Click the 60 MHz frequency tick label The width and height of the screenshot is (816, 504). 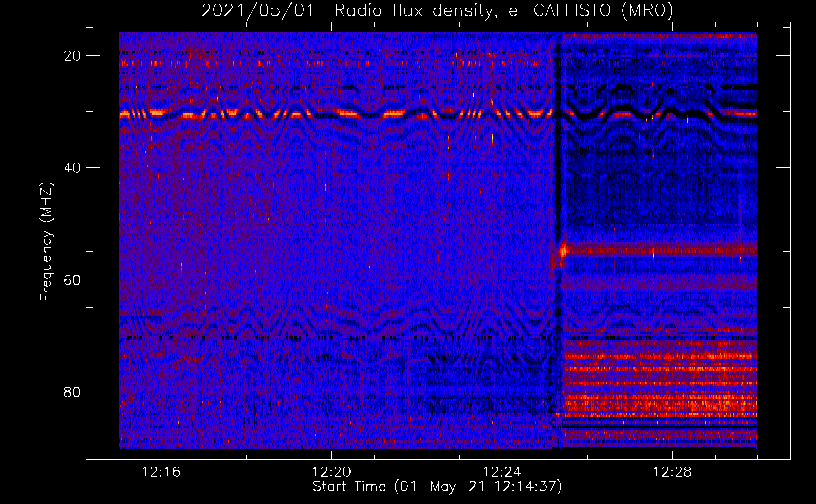(72, 280)
